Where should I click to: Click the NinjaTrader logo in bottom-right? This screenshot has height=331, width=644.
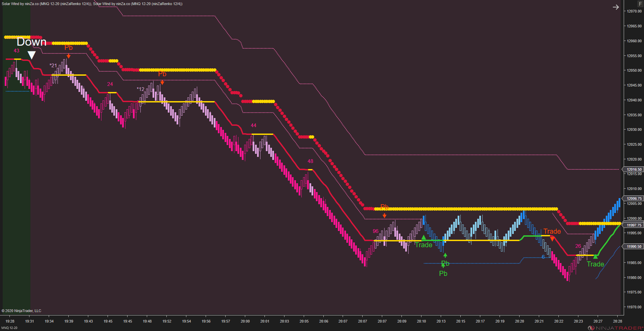pos(615,328)
